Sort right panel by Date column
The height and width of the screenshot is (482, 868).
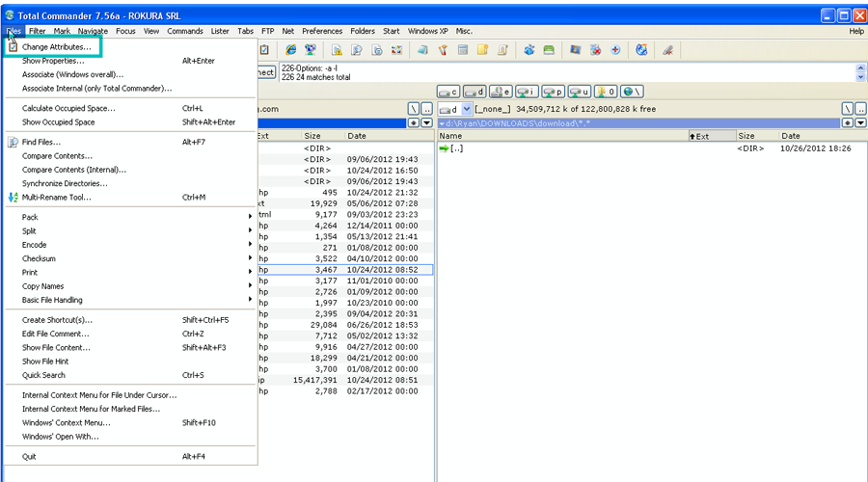pyautogui.click(x=822, y=136)
